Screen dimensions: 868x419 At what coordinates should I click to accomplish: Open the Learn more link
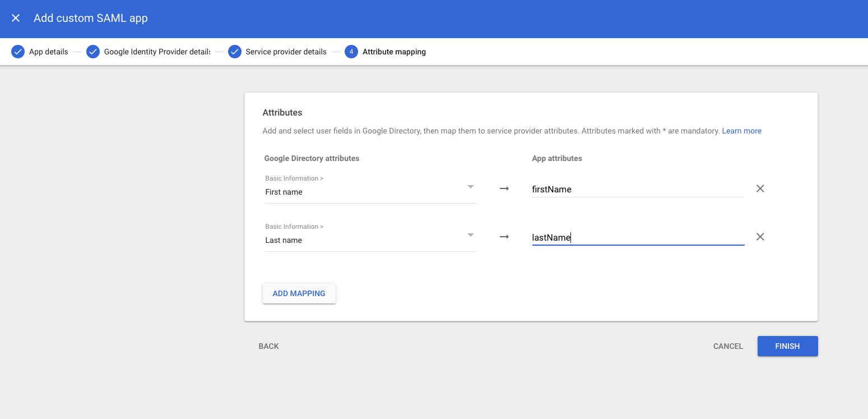tap(741, 131)
